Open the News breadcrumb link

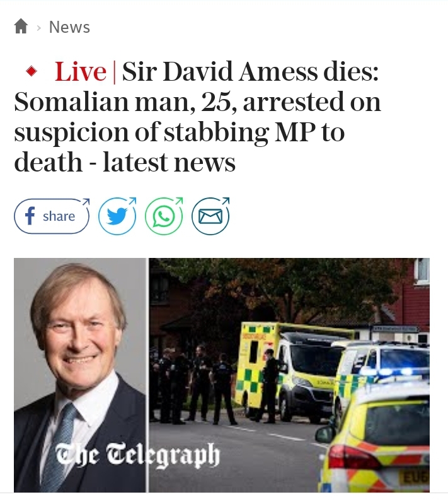pyautogui.click(x=69, y=27)
